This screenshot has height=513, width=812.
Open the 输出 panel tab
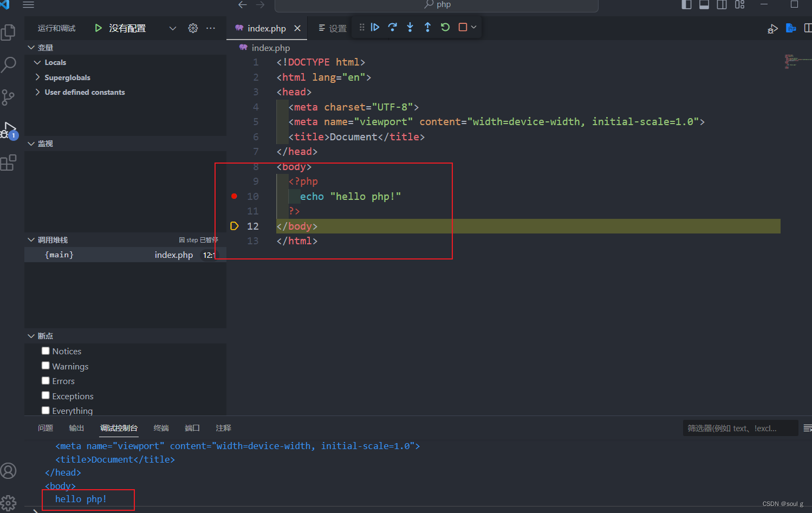tap(76, 428)
